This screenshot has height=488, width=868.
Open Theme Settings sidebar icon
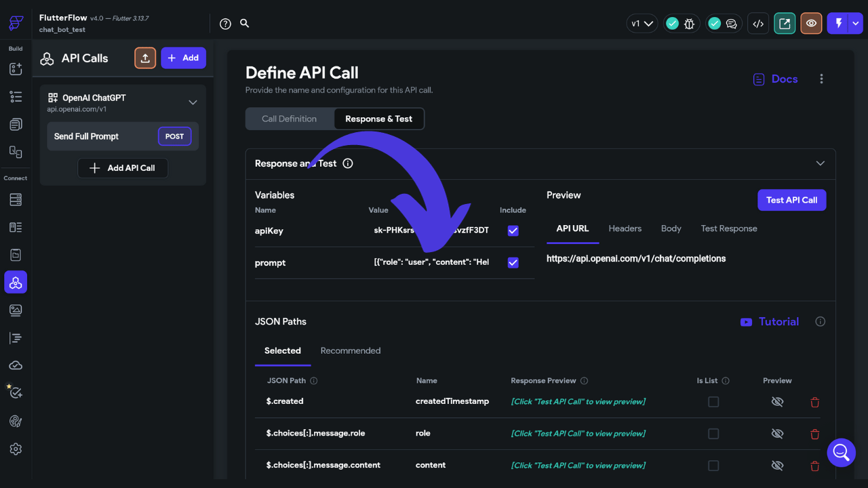(x=16, y=421)
